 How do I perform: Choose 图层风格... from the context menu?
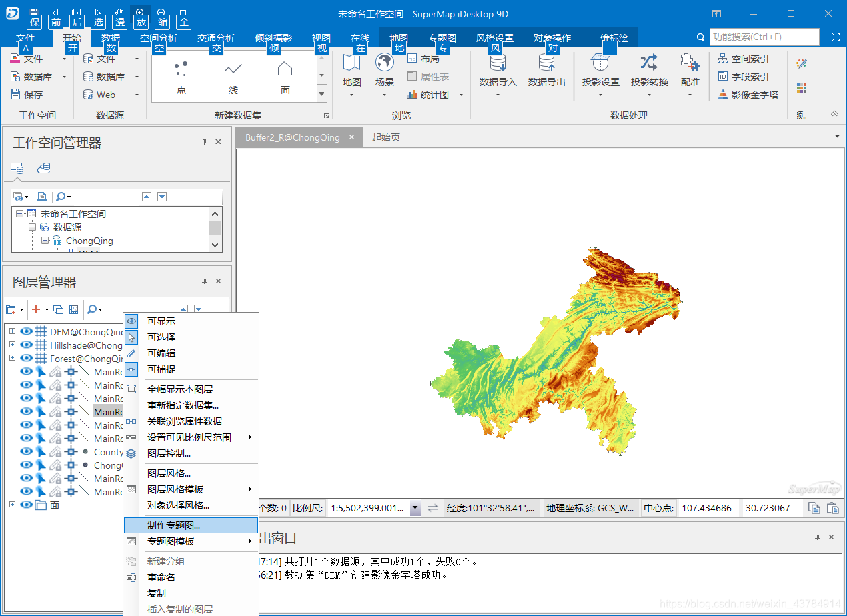point(191,473)
